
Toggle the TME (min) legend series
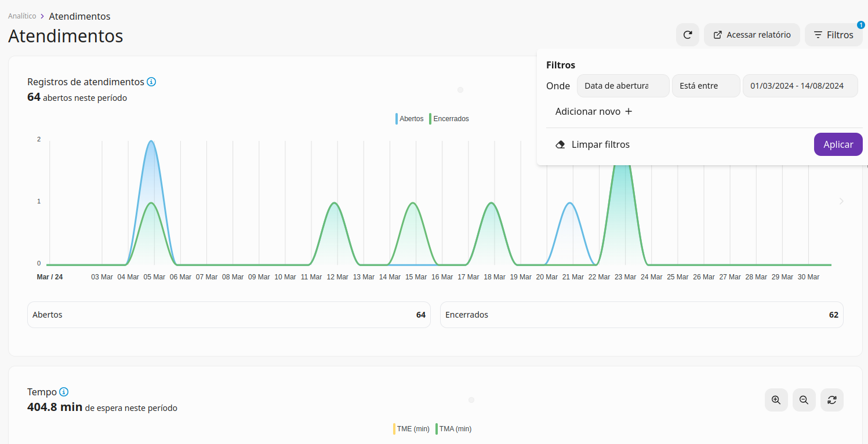tap(411, 429)
